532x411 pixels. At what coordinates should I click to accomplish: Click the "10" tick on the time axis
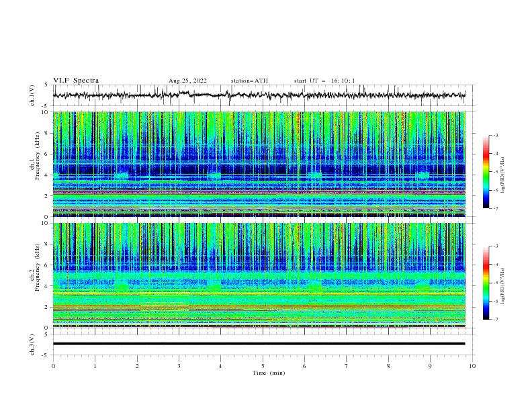[472, 366]
